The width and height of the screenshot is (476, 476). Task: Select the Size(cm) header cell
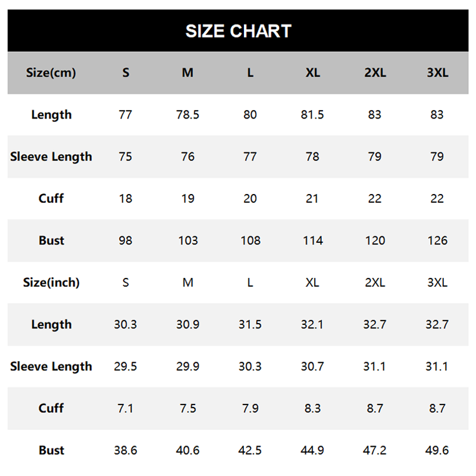click(51, 73)
